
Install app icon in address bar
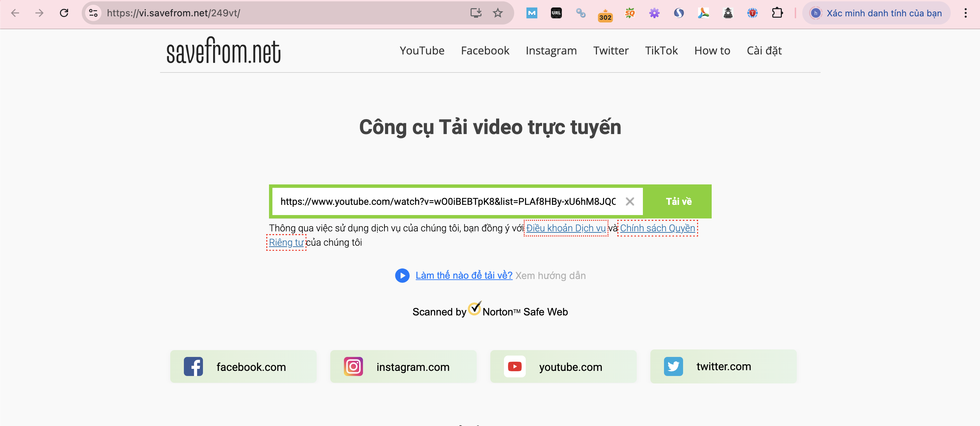[476, 13]
